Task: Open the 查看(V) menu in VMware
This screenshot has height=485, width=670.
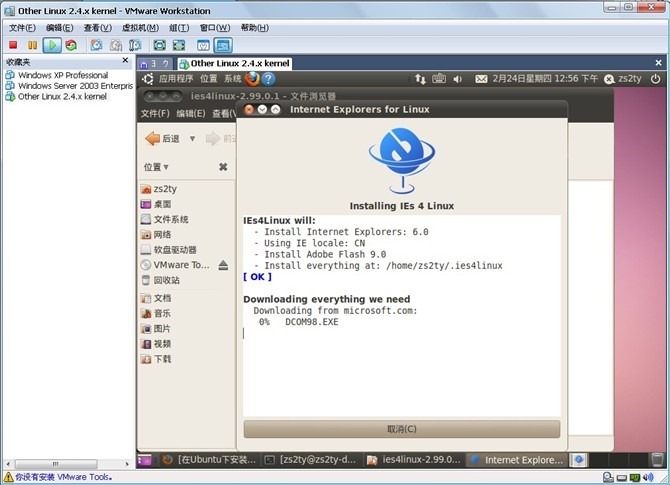Action: click(97, 28)
